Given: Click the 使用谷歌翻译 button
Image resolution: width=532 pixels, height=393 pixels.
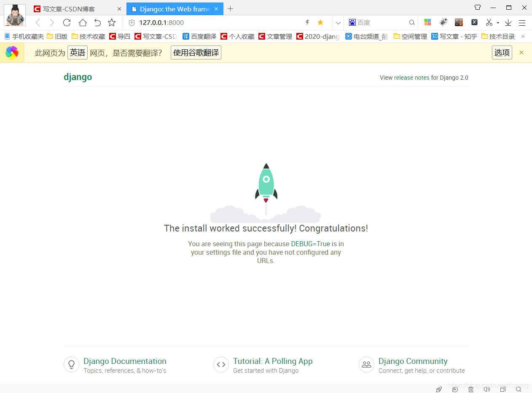Looking at the screenshot, I should 196,53.
